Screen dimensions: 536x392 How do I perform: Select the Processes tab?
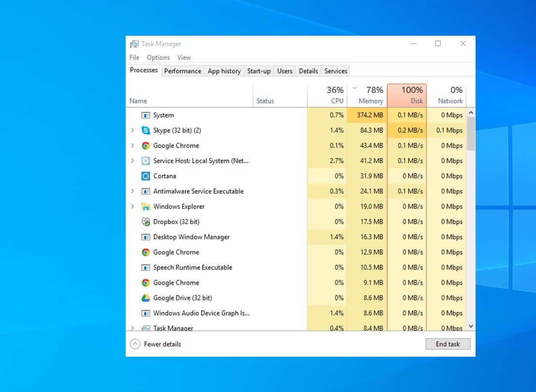[x=144, y=70]
